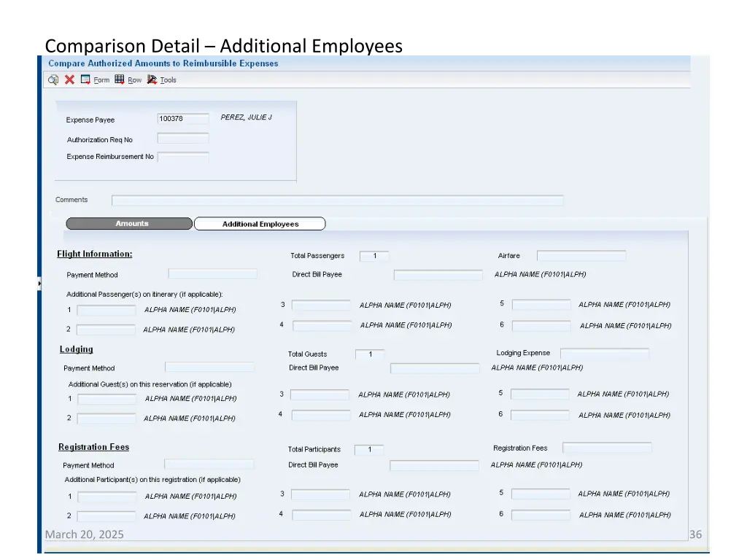Viewport: 747px width, 560px height.
Task: Click the Expense Reimbursement No field
Action: tap(183, 157)
